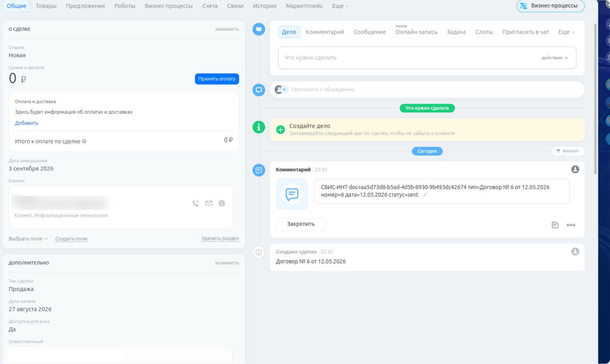Open the Выбрать поле dropdown
The height and width of the screenshot is (364, 610).
(x=28, y=239)
